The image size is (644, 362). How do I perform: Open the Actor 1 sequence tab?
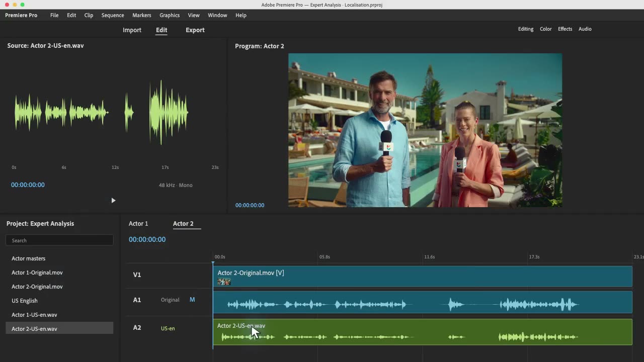click(138, 224)
